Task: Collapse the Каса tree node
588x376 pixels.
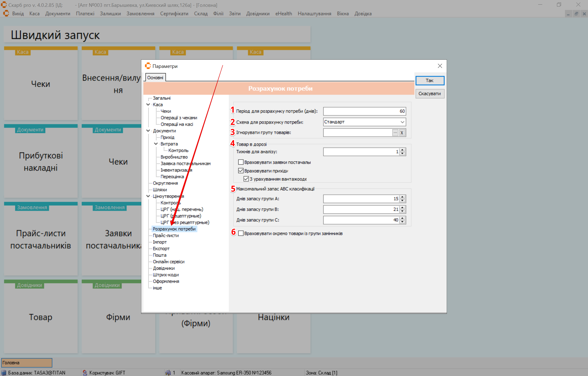Action: tap(148, 104)
